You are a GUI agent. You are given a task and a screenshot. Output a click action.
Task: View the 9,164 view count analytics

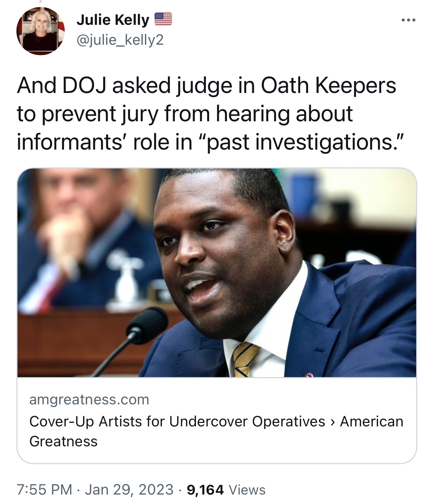click(x=205, y=490)
